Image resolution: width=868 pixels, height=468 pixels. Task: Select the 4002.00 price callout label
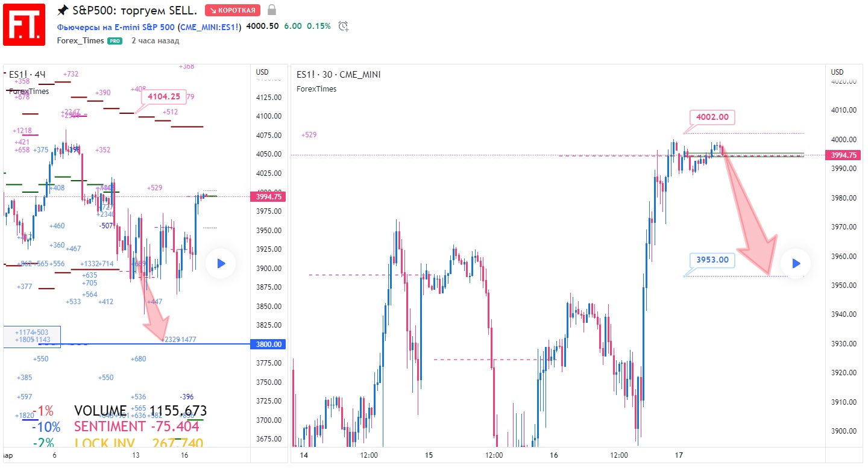click(712, 117)
